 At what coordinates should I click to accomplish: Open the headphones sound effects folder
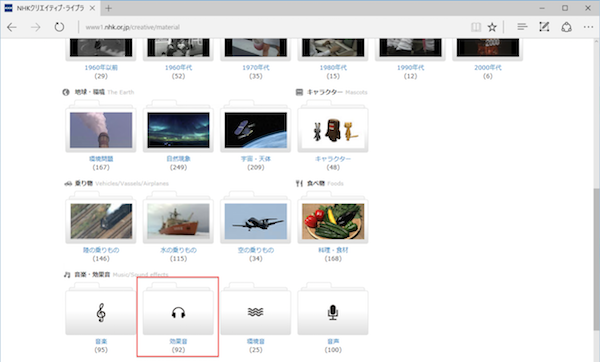pos(178,312)
